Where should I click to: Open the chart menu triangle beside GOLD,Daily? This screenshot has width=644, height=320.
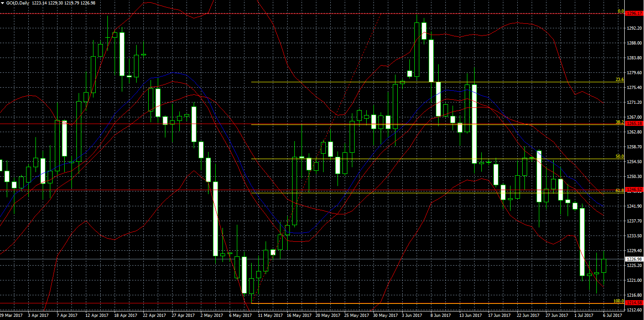click(3, 3)
